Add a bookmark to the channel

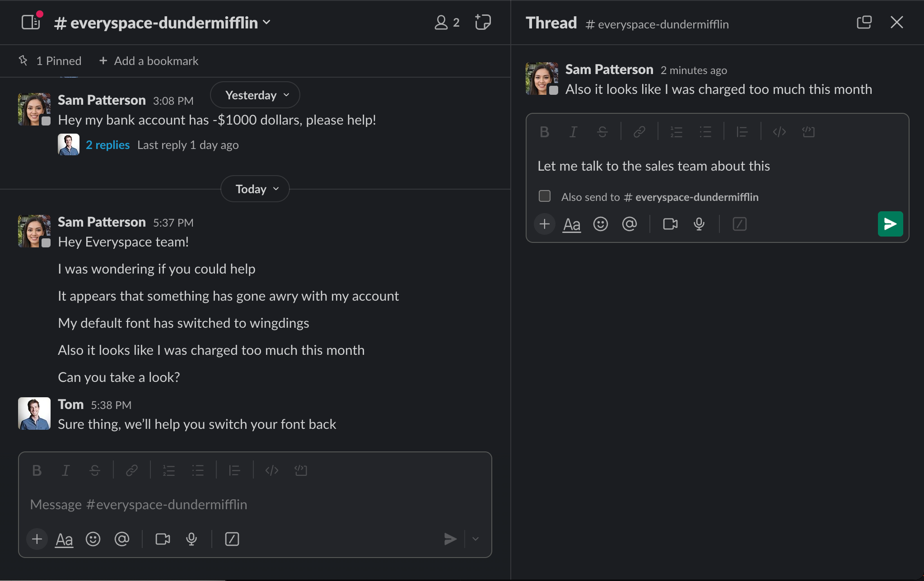[x=149, y=60]
